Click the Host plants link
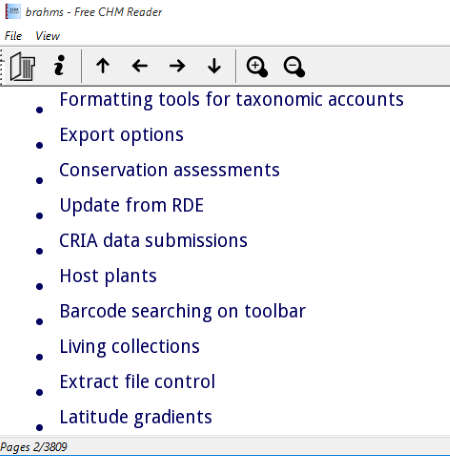Image resolution: width=450 pixels, height=456 pixels. point(108,276)
